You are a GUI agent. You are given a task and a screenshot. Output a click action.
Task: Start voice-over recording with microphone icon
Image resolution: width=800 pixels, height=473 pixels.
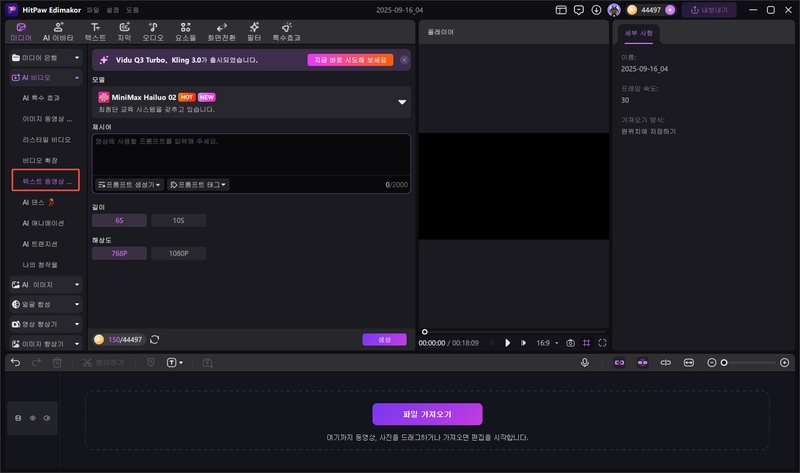[x=585, y=362]
